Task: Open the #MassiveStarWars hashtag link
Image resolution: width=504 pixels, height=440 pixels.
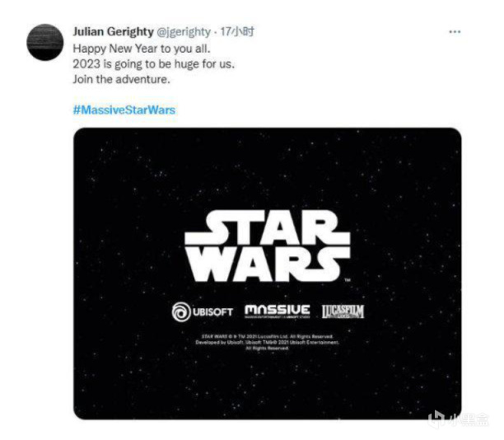Action: pyautogui.click(x=124, y=110)
